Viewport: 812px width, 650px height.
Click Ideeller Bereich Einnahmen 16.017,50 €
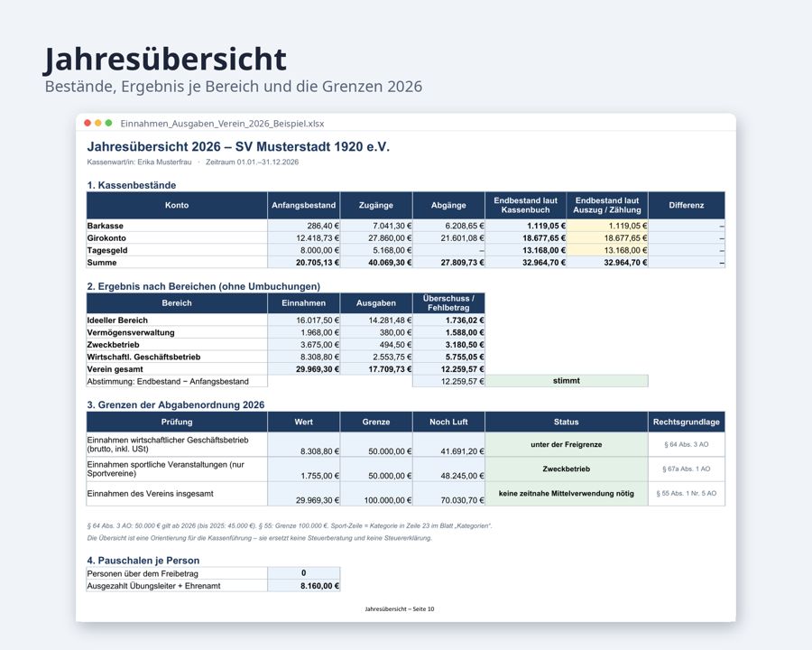[303, 320]
